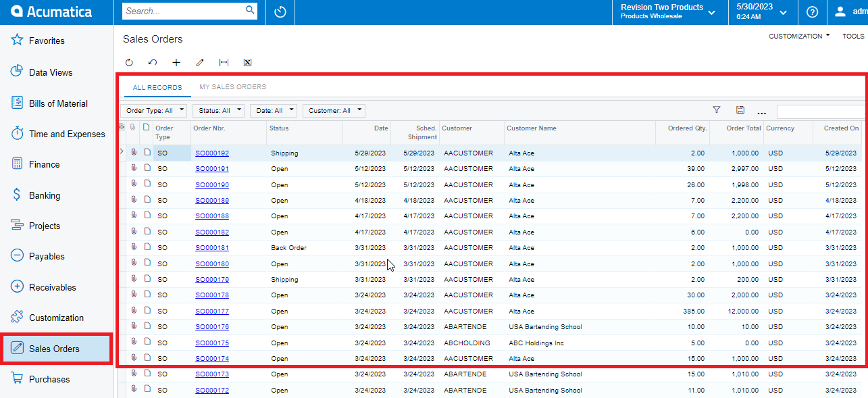Save current filter with diskette icon
This screenshot has height=398, width=868.
pos(740,109)
